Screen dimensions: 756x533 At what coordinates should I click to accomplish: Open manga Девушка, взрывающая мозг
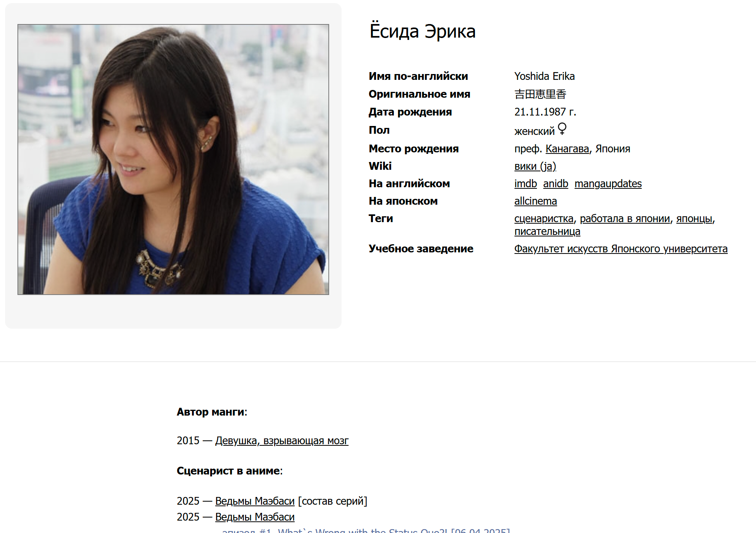(x=281, y=441)
